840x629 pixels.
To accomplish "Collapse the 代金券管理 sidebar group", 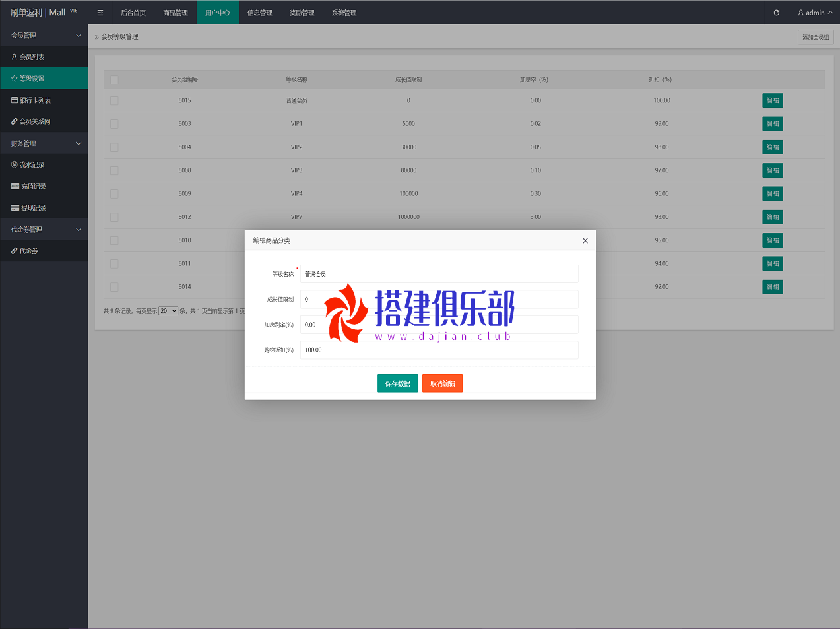I will 44,230.
